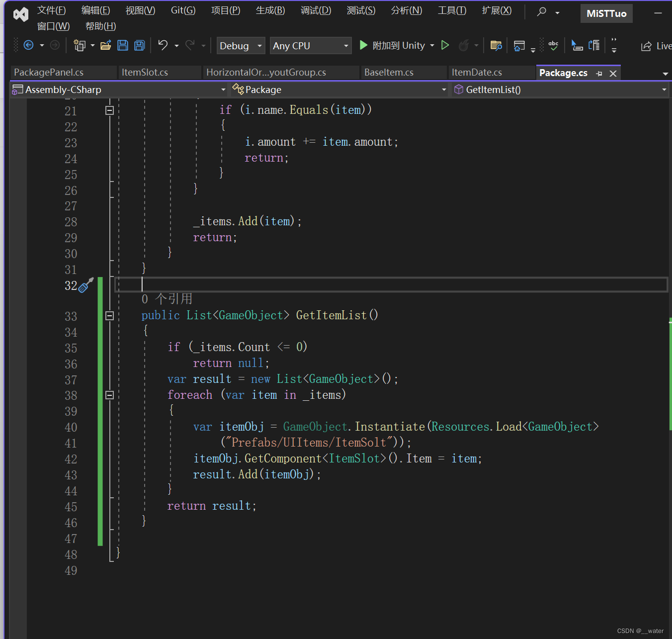Expand the GetItemList() member dropdown
672x639 pixels.
click(x=664, y=90)
